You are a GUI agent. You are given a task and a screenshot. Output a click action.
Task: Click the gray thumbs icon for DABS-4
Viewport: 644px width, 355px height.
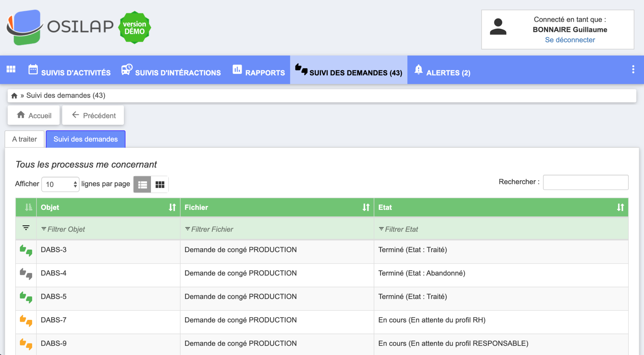[26, 274]
